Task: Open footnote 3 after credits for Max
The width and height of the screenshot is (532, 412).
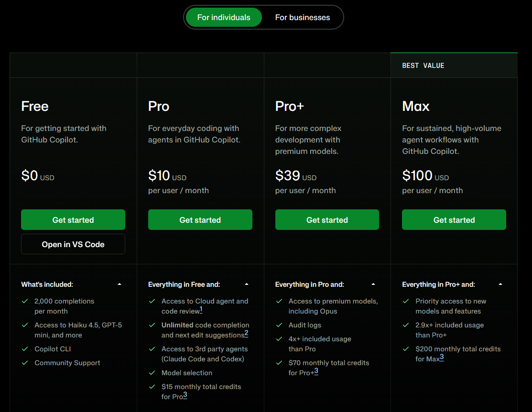Action: point(442,358)
